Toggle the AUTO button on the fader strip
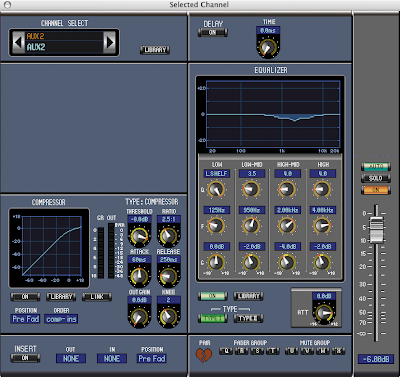400x377 pixels. click(376, 166)
